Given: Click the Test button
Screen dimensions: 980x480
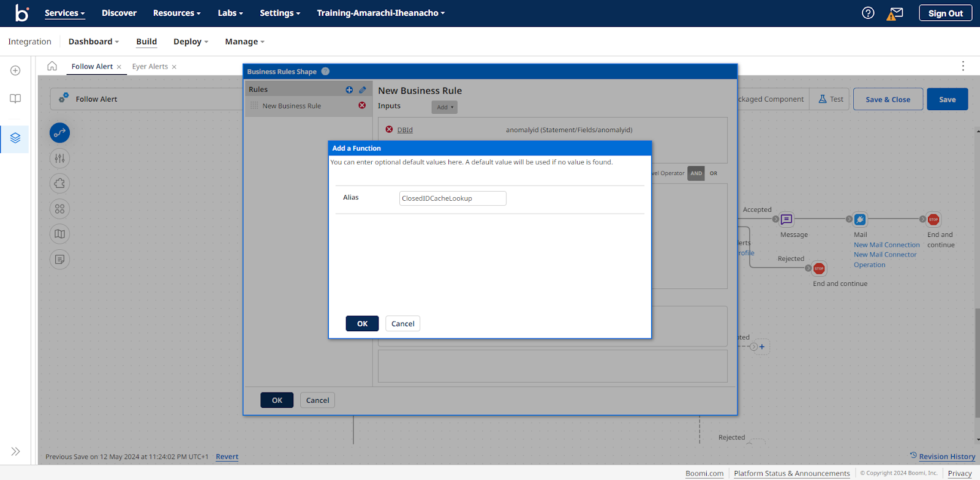Looking at the screenshot, I should click(x=831, y=99).
